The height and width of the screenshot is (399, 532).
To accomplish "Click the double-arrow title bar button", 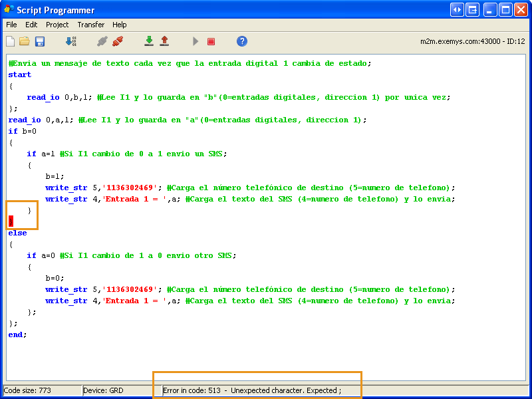I will click(x=457, y=9).
